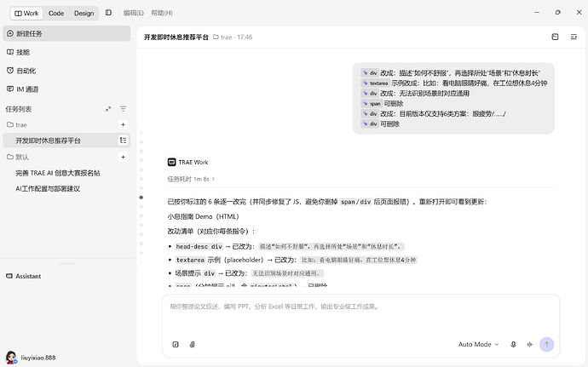Screen dimensions: 588x367
Task: Click the IM 通道 chat icon
Action: coord(10,89)
